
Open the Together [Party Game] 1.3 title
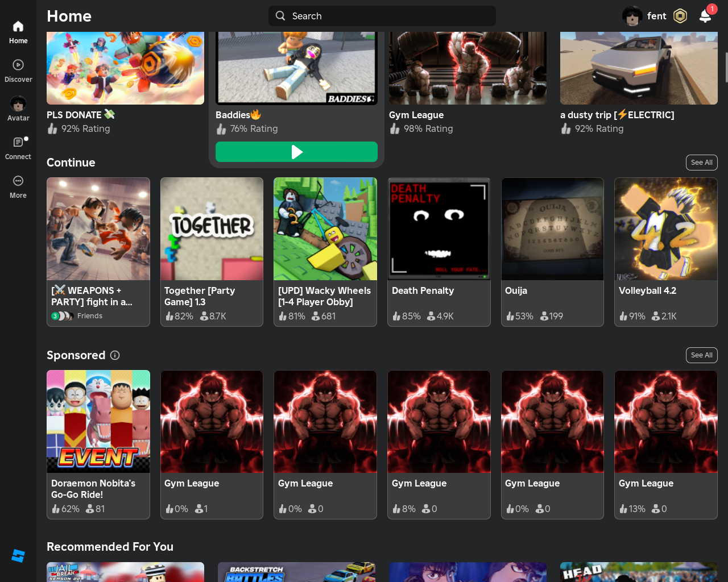200,296
